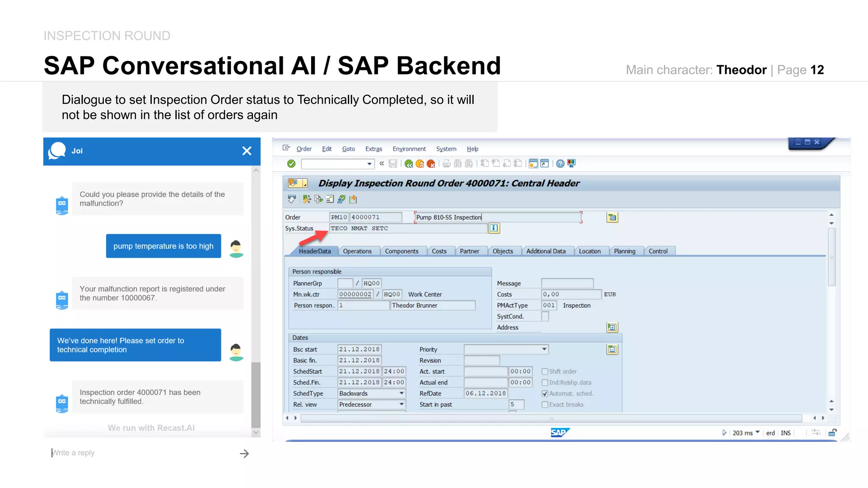Open the Services for Object dropdown arrow
Screen dimensions: 868x488
[305, 184]
